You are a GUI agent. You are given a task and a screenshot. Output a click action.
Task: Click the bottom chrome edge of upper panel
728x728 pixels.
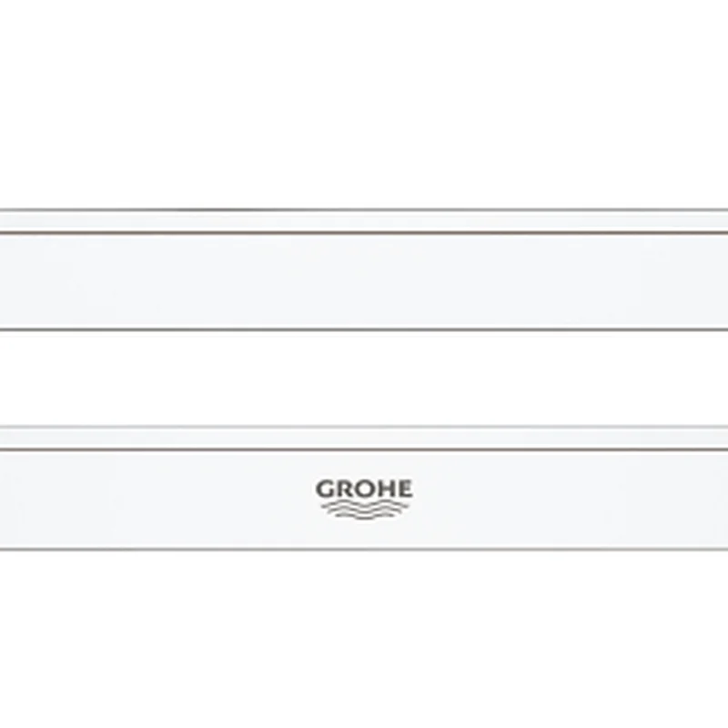364,329
